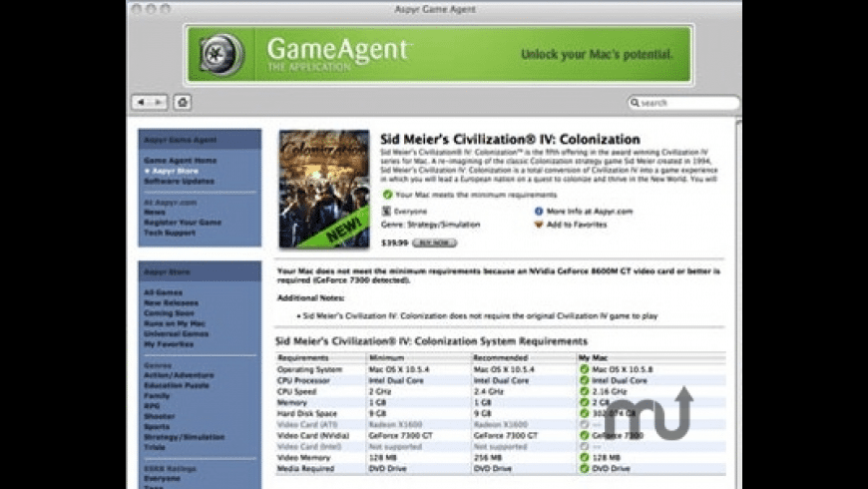Screen dimensions: 868x489
Task: Click green check in Video Card (NVidia) row
Action: 584,436
